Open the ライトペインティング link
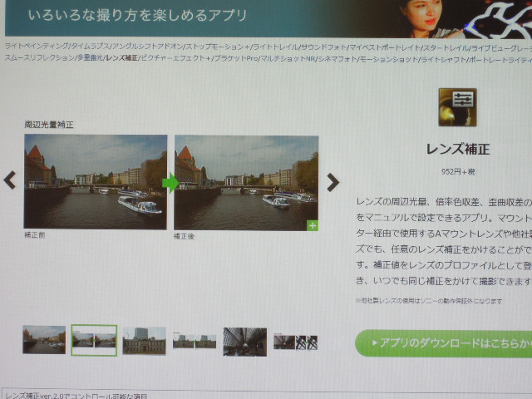Screen dimensions: 532x399 pos(37,47)
